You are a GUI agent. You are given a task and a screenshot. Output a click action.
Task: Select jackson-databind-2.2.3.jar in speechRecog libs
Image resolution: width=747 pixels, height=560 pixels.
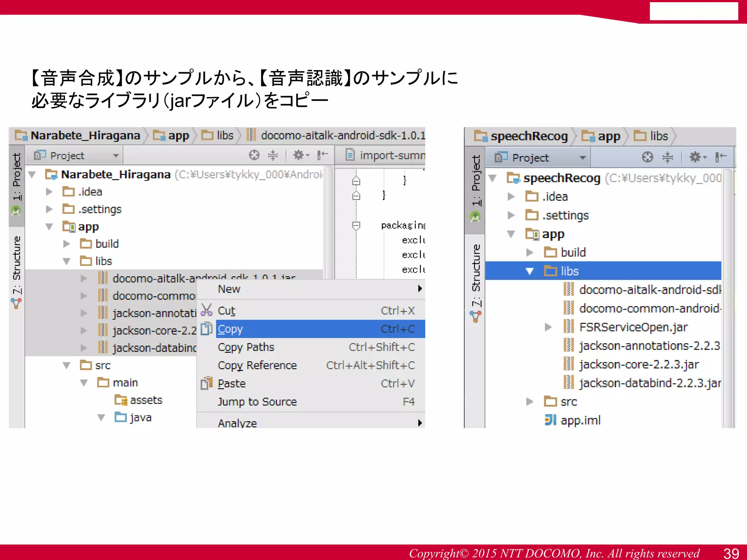click(x=642, y=383)
